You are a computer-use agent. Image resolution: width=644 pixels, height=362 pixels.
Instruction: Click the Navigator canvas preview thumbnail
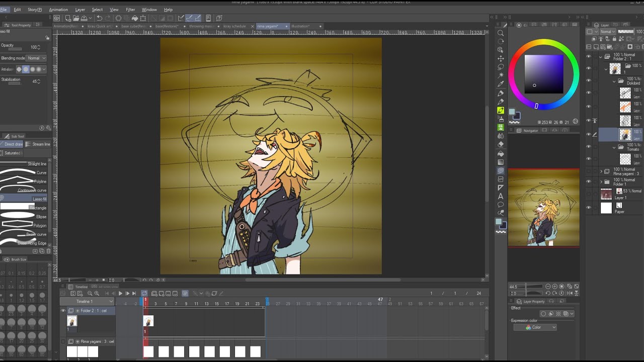coord(543,208)
